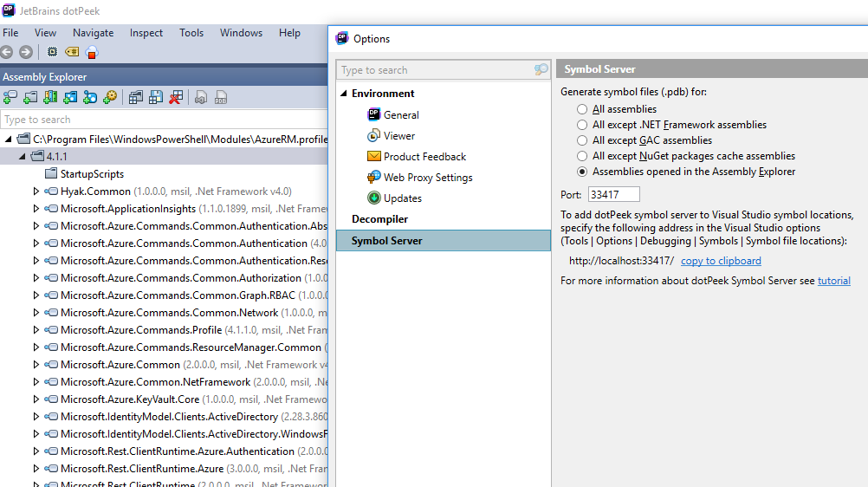Select Symbol Server in Options tree
Viewport: 868px width, 487px height.
(x=444, y=240)
